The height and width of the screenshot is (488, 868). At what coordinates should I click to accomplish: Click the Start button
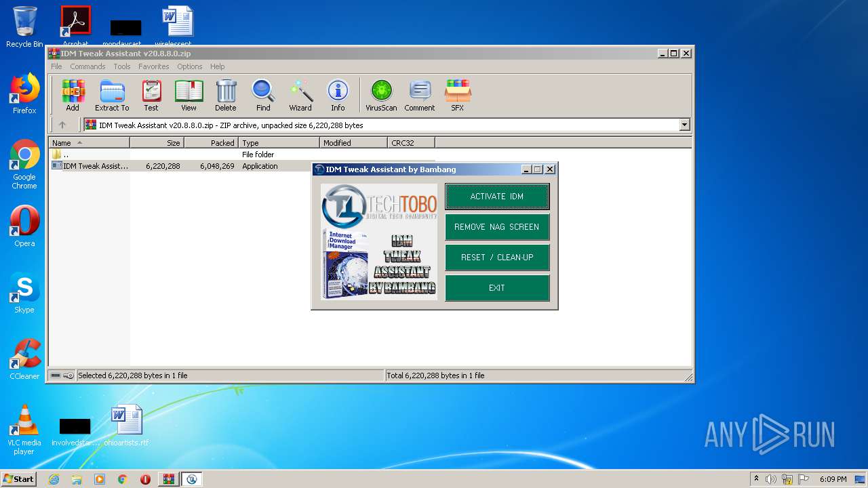19,479
